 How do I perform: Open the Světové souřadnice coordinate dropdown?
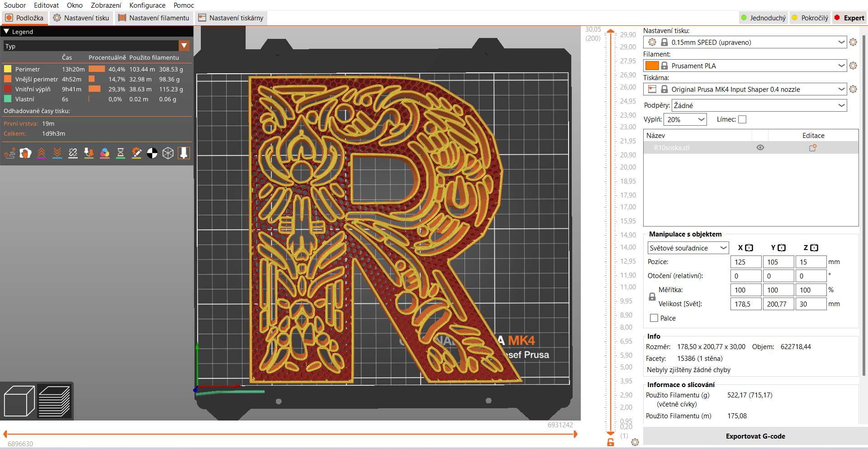tap(688, 248)
